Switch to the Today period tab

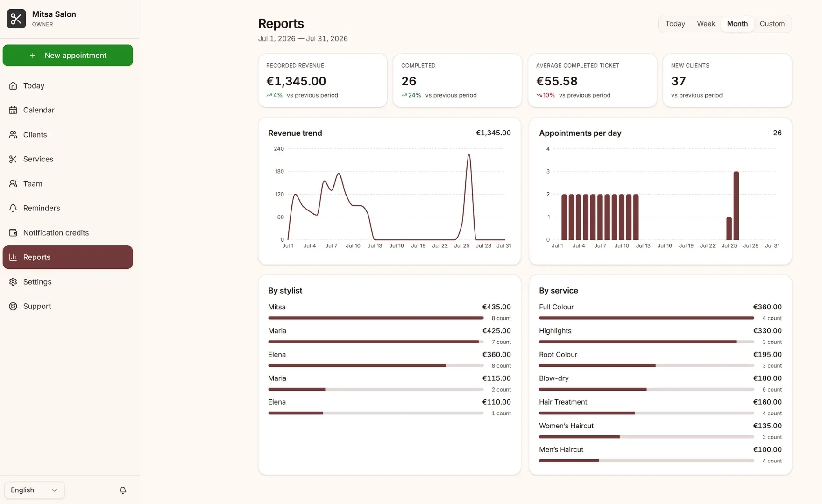pyautogui.click(x=675, y=24)
